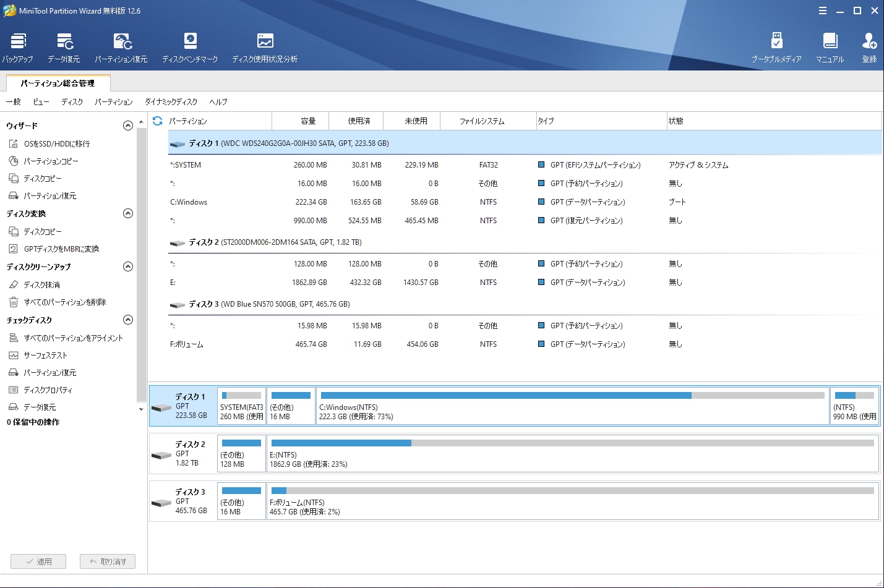884x588 pixels.
Task: Sort by the タイプ column header
Action: click(x=601, y=121)
